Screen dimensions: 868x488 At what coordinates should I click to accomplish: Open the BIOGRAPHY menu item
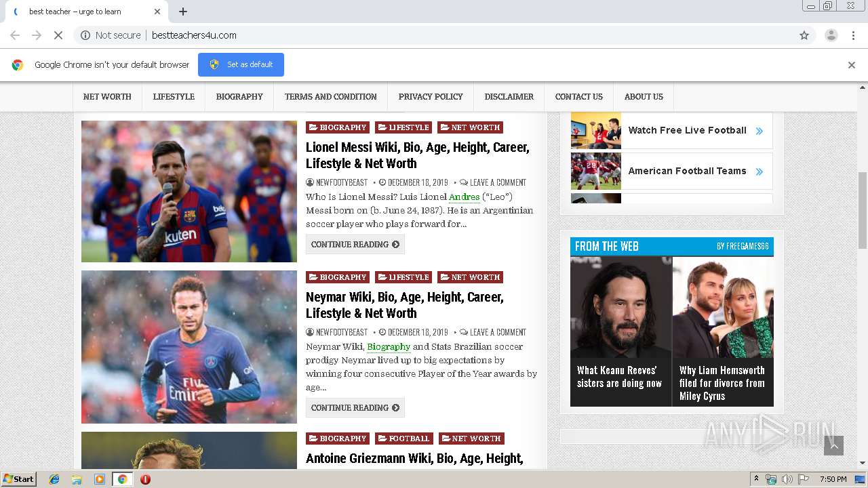[x=239, y=97]
